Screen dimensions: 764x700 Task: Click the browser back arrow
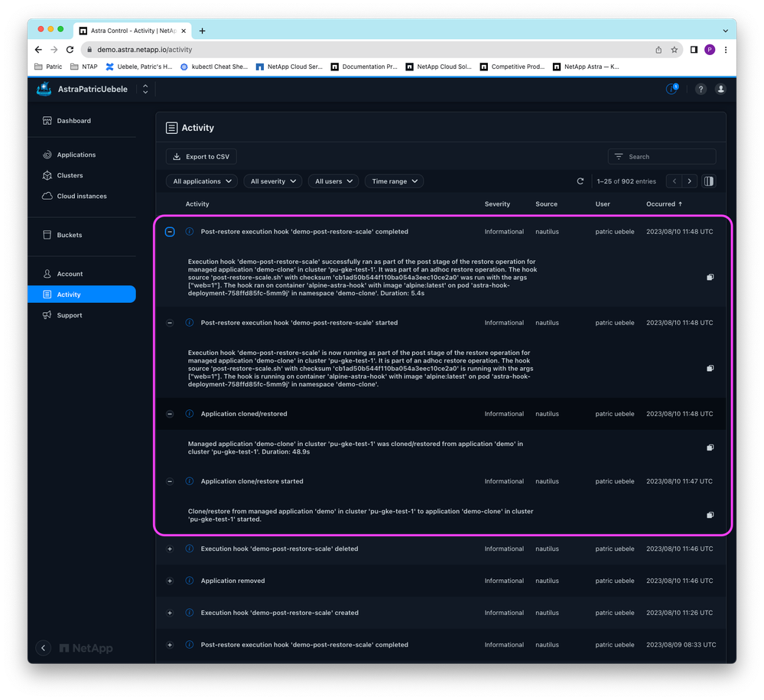click(x=38, y=50)
